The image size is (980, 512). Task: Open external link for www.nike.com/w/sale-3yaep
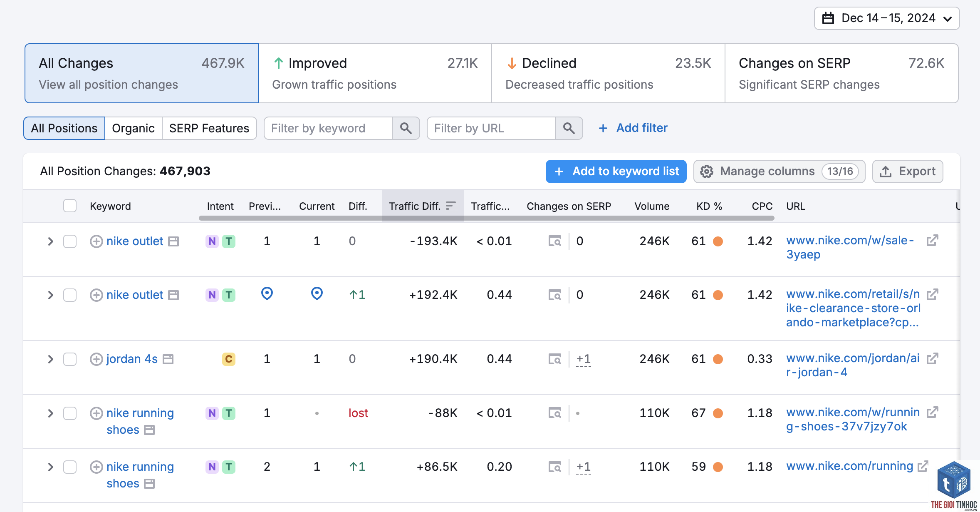coord(933,241)
